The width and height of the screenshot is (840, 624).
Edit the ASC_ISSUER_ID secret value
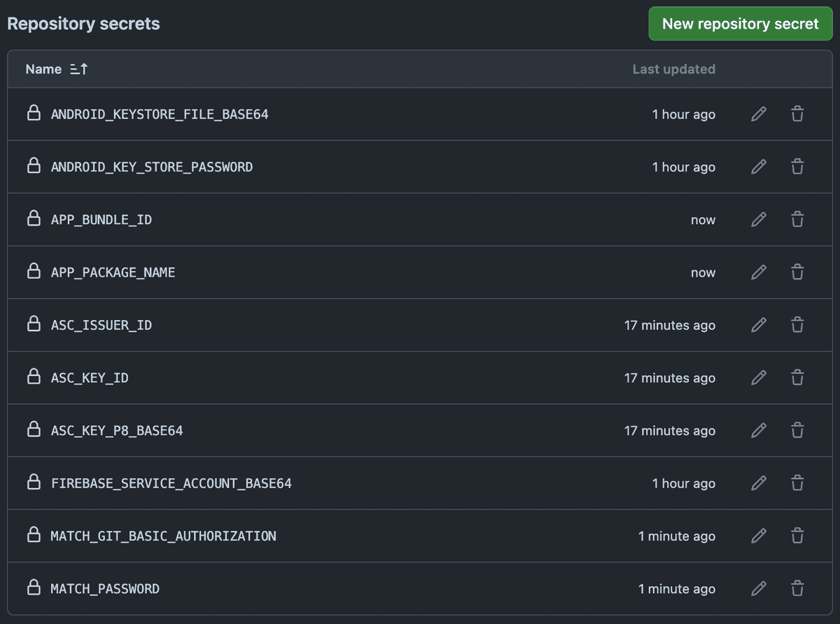point(759,325)
